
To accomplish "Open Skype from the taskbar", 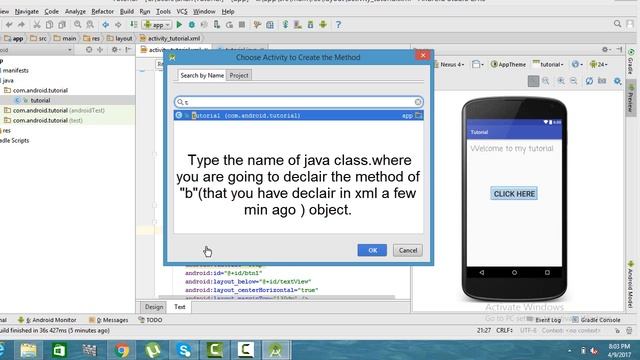I will point(184,350).
